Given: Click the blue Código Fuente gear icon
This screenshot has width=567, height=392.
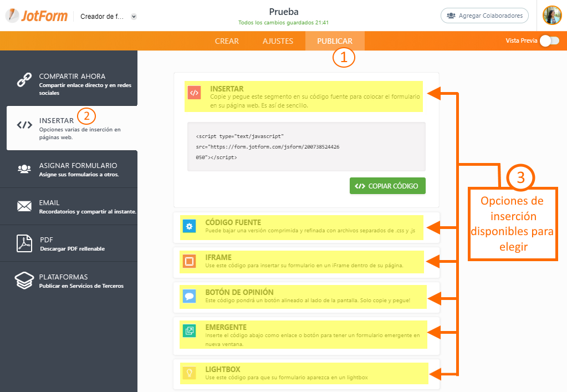Looking at the screenshot, I should point(189,226).
